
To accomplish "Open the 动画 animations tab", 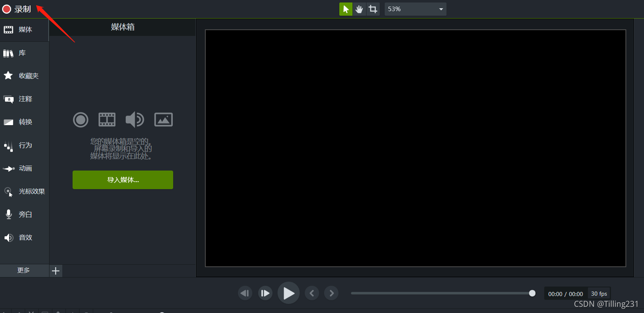I will pos(24,168).
